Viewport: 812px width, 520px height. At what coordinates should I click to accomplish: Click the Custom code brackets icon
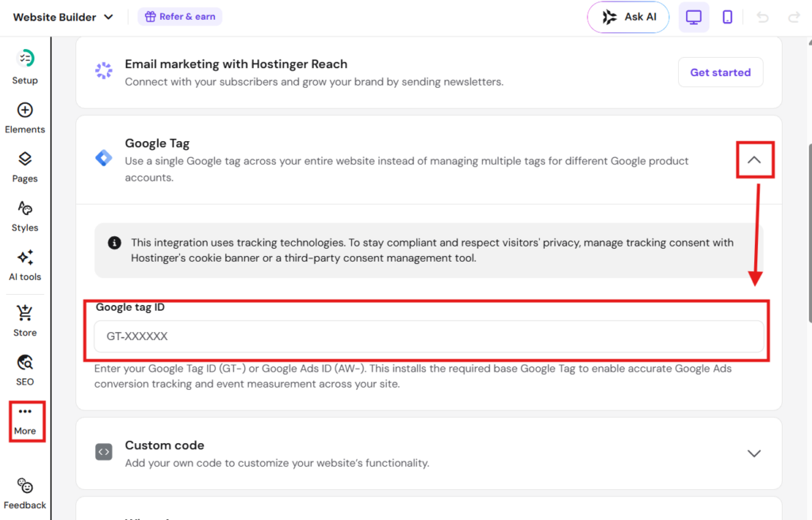point(104,452)
